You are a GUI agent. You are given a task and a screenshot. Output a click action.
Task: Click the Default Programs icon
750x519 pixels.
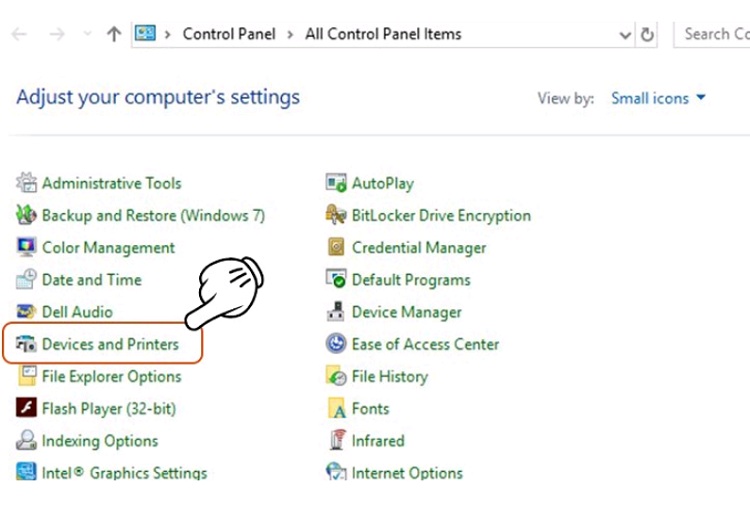coord(336,279)
